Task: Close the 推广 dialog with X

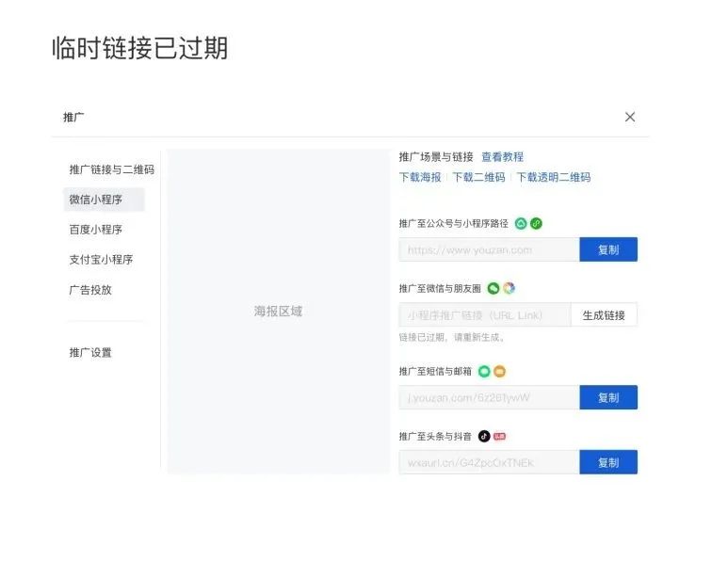Action: (629, 117)
